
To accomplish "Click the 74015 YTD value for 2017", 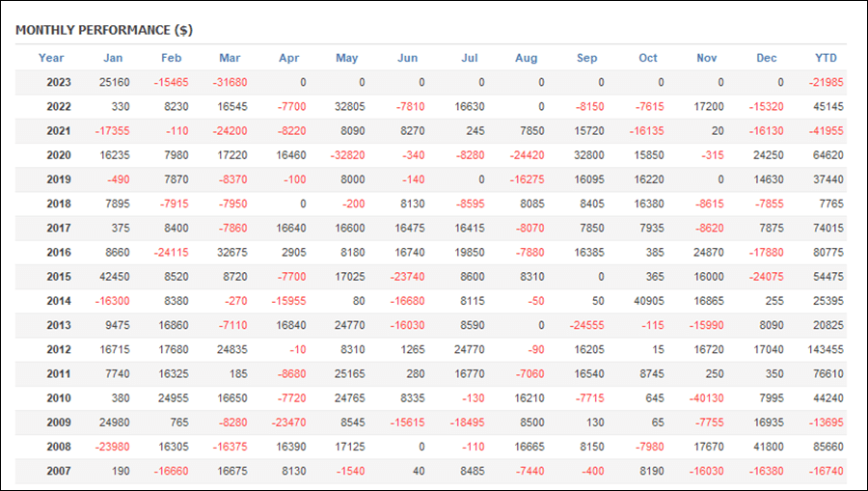I will pyautogui.click(x=828, y=228).
